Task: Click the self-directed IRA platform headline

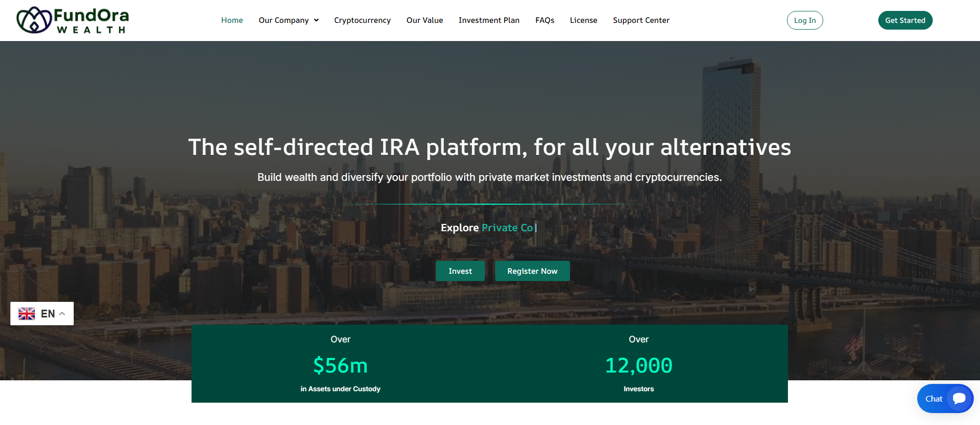Action: [x=489, y=147]
